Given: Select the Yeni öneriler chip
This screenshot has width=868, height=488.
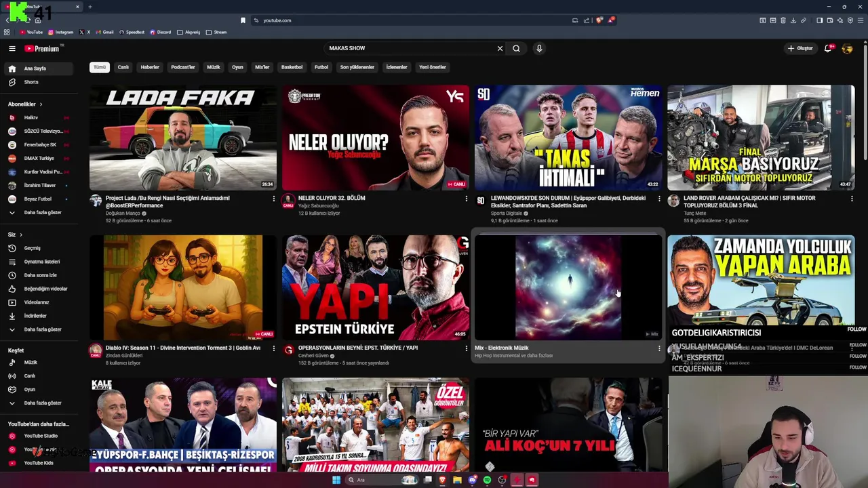Looking at the screenshot, I should (x=433, y=67).
